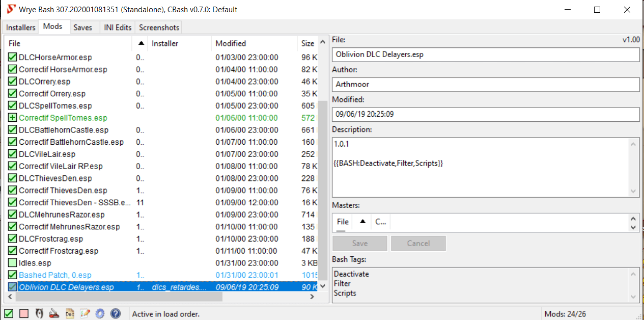644x320 pixels.
Task: Click the Modified date input field
Action: [x=486, y=114]
